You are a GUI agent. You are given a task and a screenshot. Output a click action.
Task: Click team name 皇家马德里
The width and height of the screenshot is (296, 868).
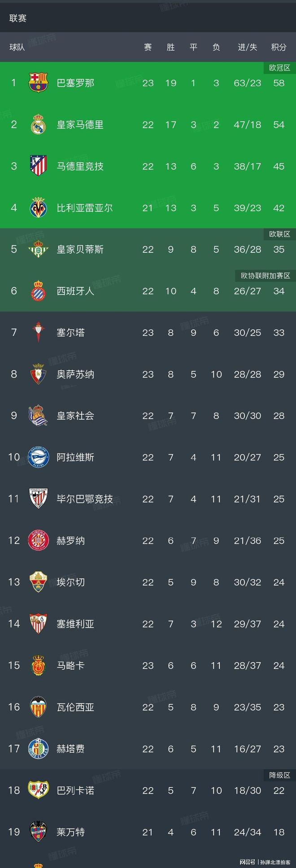point(80,125)
